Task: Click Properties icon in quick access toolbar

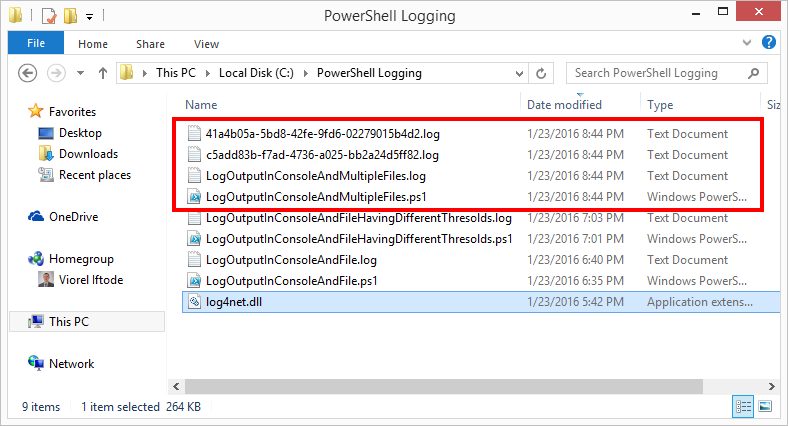Action: (49, 16)
